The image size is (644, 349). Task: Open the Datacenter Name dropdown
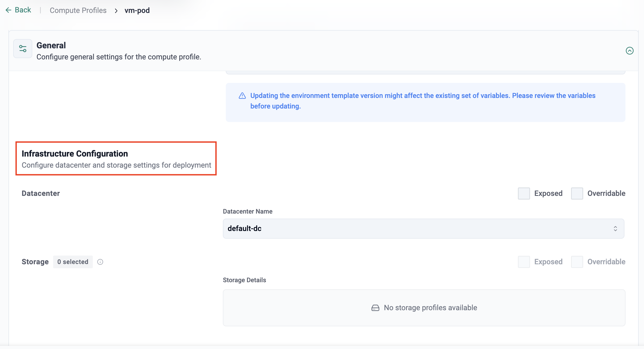click(x=423, y=229)
